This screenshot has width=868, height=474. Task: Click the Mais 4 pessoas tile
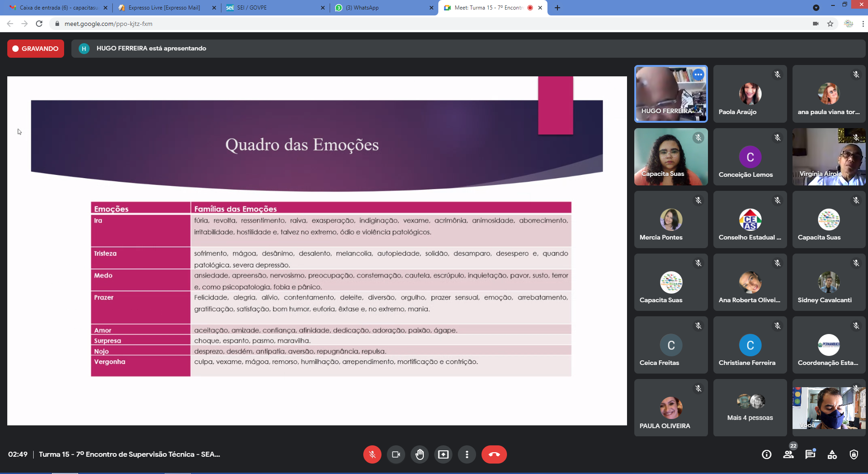click(x=750, y=408)
